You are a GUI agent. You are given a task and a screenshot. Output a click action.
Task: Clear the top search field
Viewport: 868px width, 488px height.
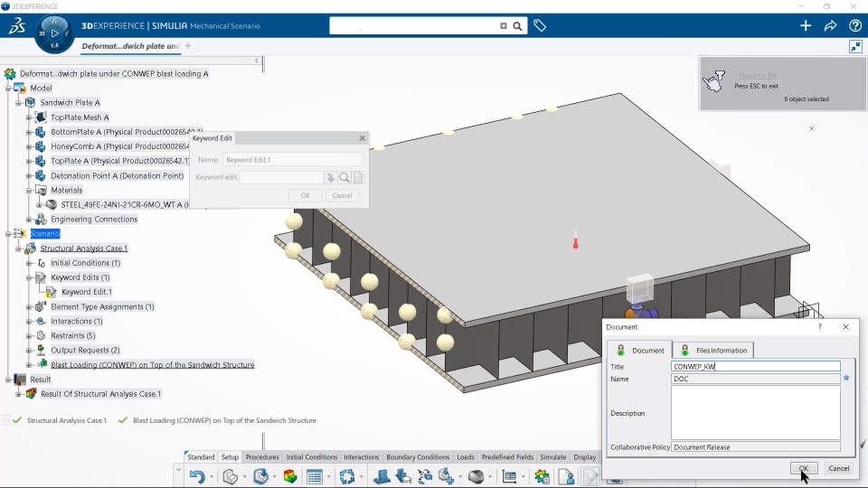(504, 26)
